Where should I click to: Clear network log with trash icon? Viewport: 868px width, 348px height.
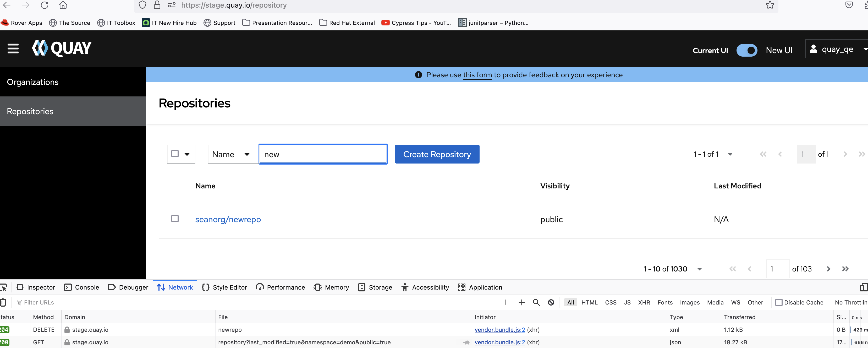tap(3, 302)
